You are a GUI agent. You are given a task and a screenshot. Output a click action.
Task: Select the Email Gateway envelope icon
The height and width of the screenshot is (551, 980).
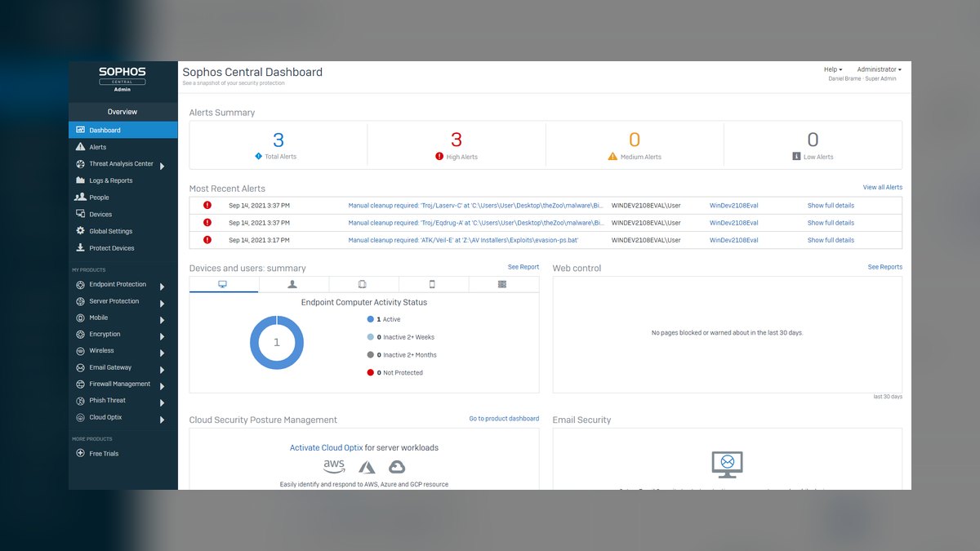(x=80, y=367)
